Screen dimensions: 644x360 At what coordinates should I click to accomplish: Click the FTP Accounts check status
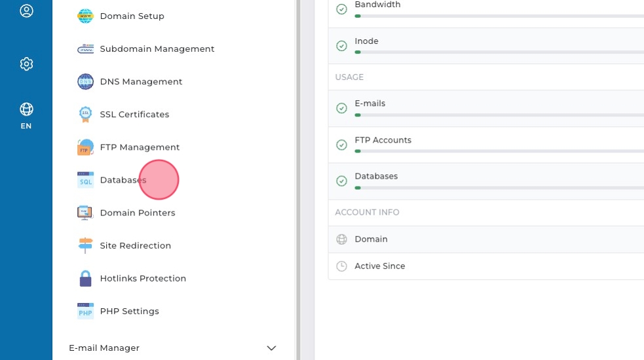coord(341,145)
